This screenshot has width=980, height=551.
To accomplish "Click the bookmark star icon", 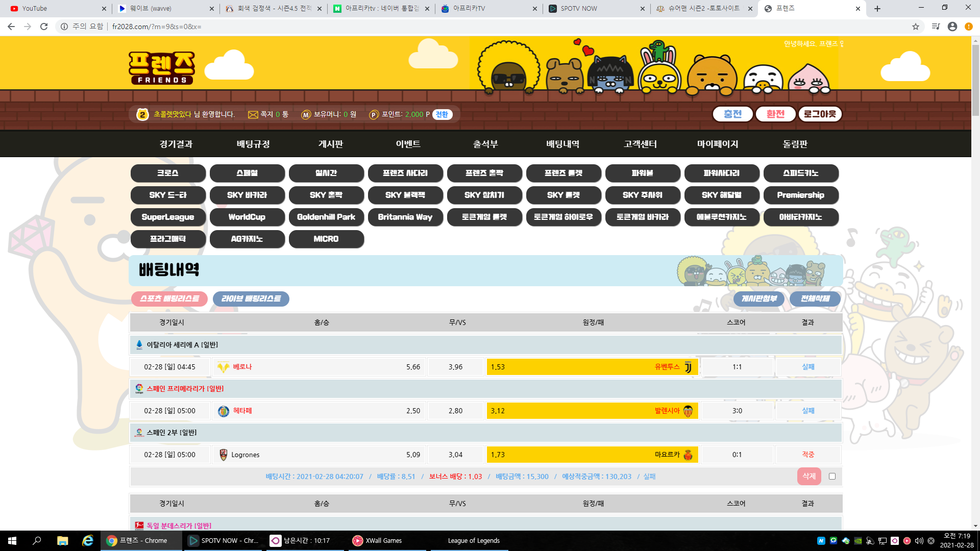I will tap(916, 27).
